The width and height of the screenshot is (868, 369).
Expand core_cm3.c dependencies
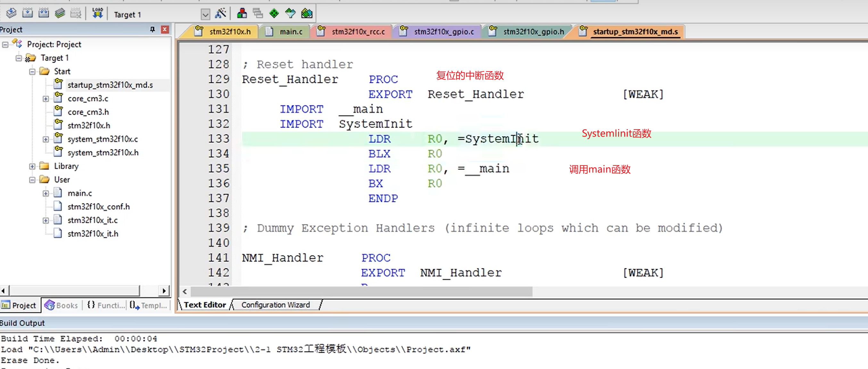tap(46, 99)
